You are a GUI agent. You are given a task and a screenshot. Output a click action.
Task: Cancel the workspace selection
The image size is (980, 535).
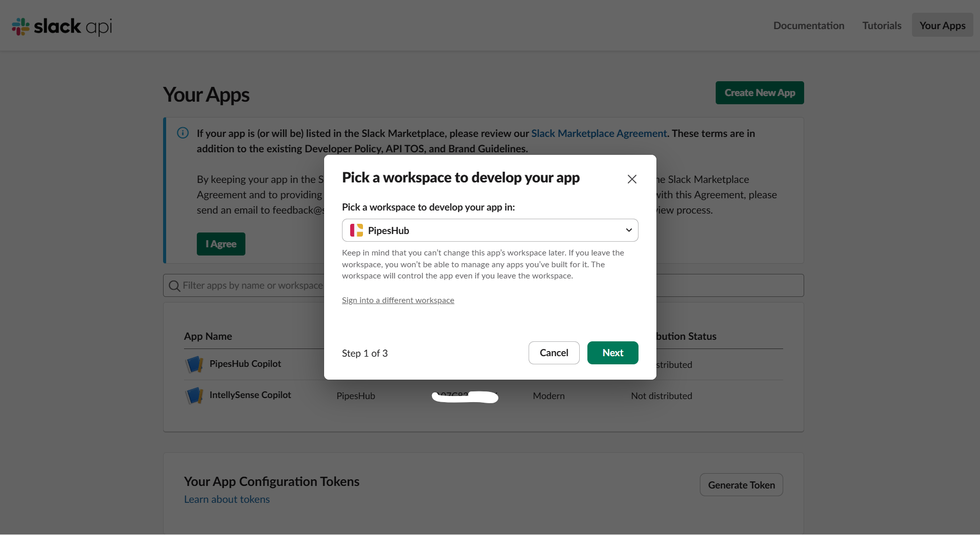[x=554, y=353]
